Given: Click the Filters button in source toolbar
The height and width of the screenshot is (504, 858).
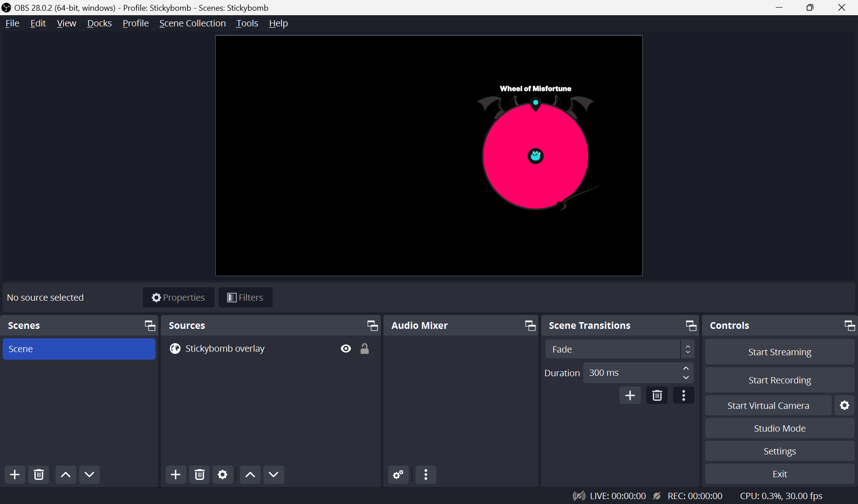Looking at the screenshot, I should (x=245, y=298).
